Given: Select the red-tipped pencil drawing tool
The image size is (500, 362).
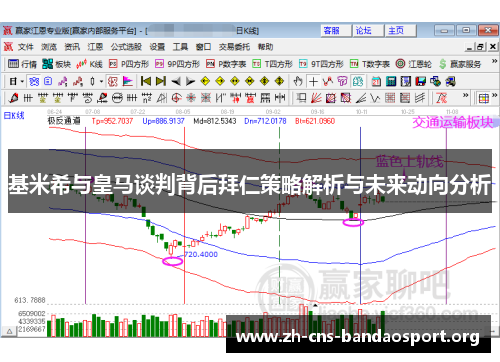Looking at the screenshot, I should click(13, 98).
